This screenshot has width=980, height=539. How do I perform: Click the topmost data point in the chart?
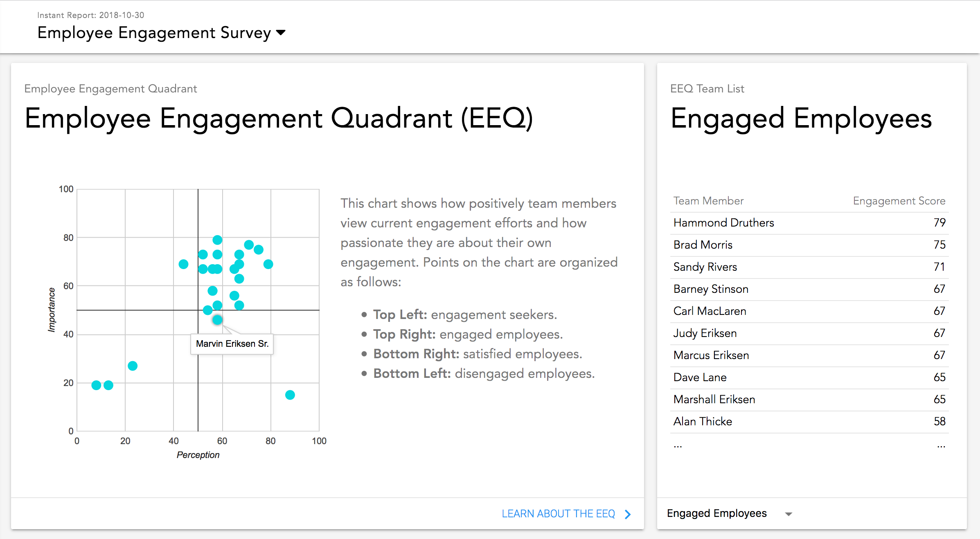(x=217, y=240)
